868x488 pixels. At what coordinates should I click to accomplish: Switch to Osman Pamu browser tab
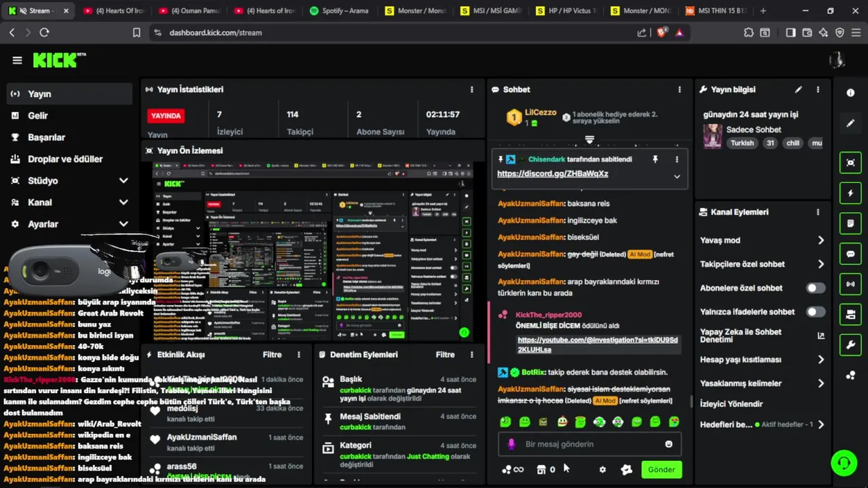189,11
